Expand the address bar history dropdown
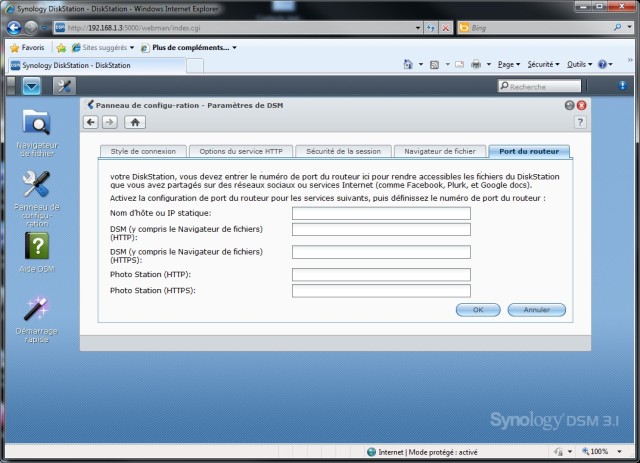 click(x=418, y=28)
